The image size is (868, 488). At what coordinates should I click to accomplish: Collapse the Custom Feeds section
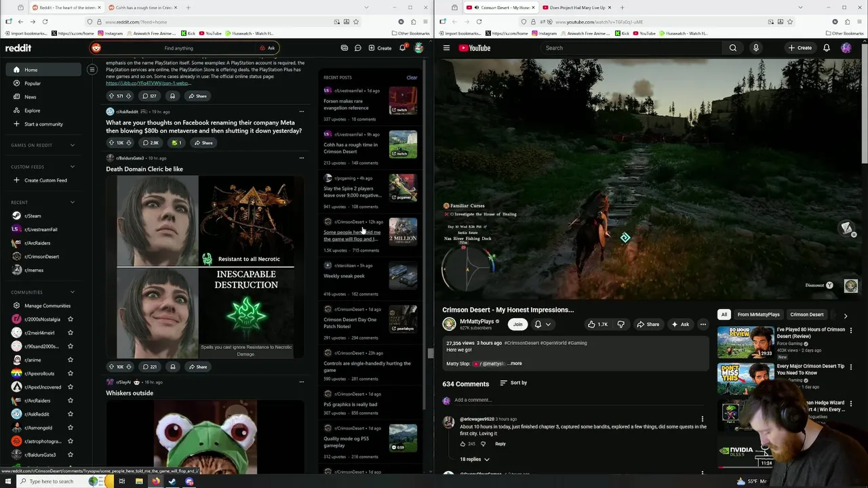coord(73,167)
